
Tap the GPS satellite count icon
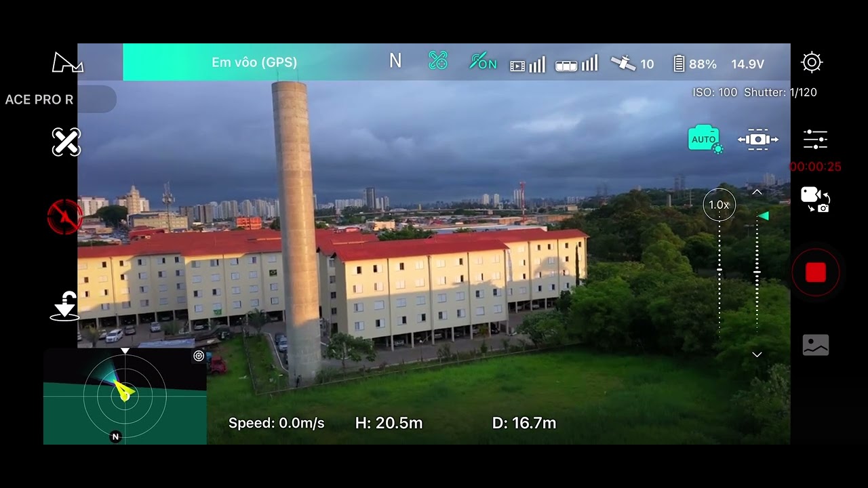pyautogui.click(x=632, y=64)
